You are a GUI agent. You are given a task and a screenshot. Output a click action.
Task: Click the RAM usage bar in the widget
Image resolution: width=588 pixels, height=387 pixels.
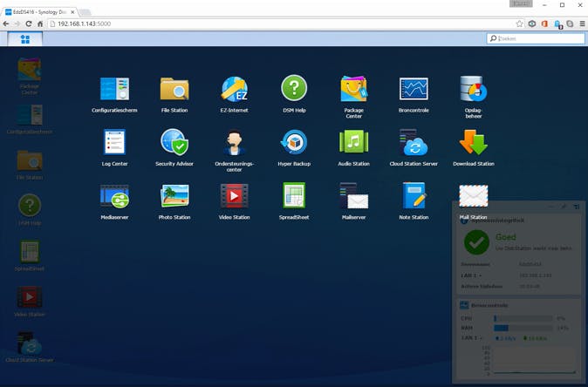pos(523,328)
